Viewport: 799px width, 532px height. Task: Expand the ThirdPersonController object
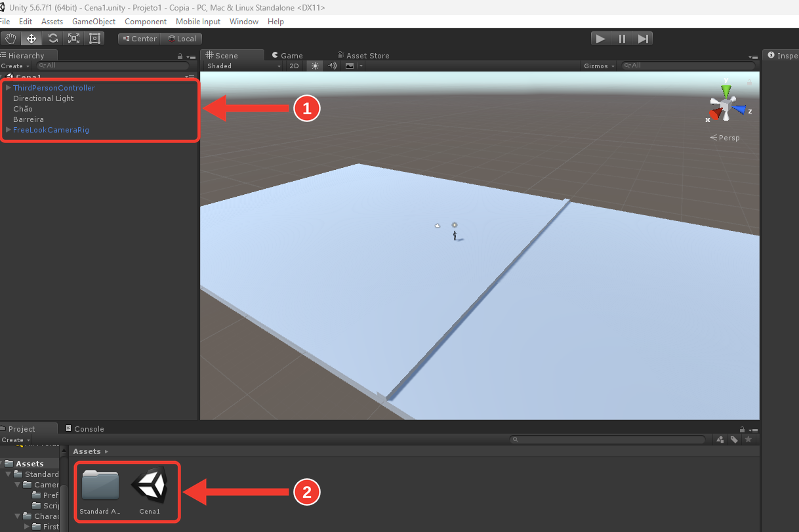(x=8, y=88)
